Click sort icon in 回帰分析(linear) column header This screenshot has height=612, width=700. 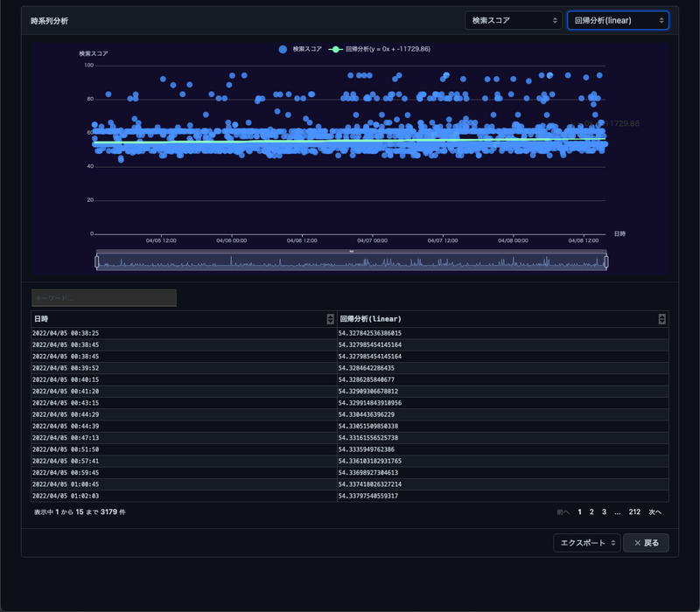tap(662, 319)
